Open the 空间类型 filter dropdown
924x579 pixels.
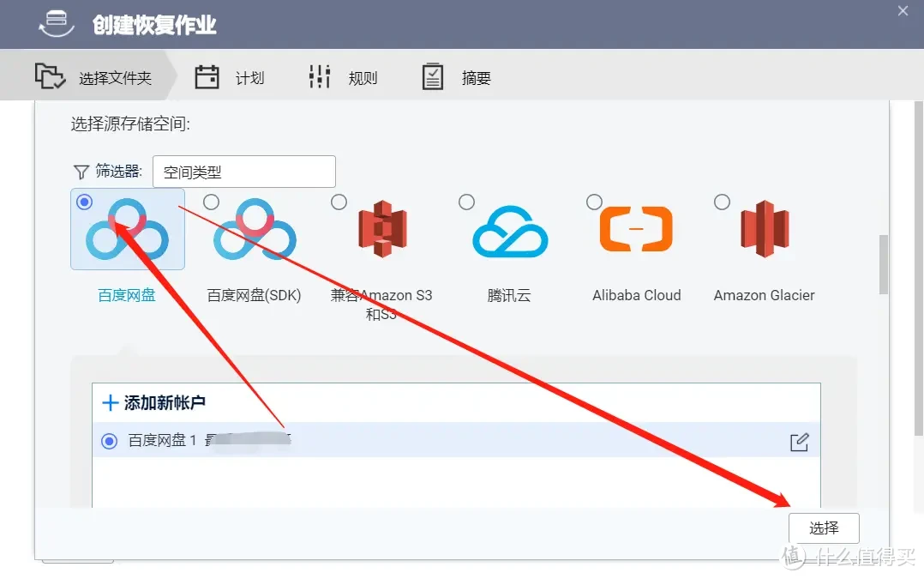[244, 172]
